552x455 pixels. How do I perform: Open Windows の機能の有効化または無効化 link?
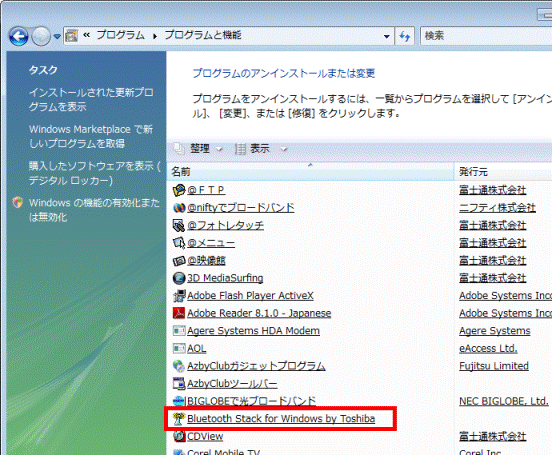click(x=94, y=210)
